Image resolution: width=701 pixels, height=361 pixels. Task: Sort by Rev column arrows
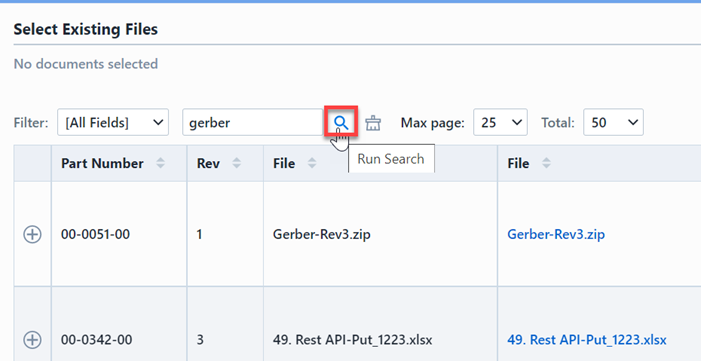tap(237, 164)
